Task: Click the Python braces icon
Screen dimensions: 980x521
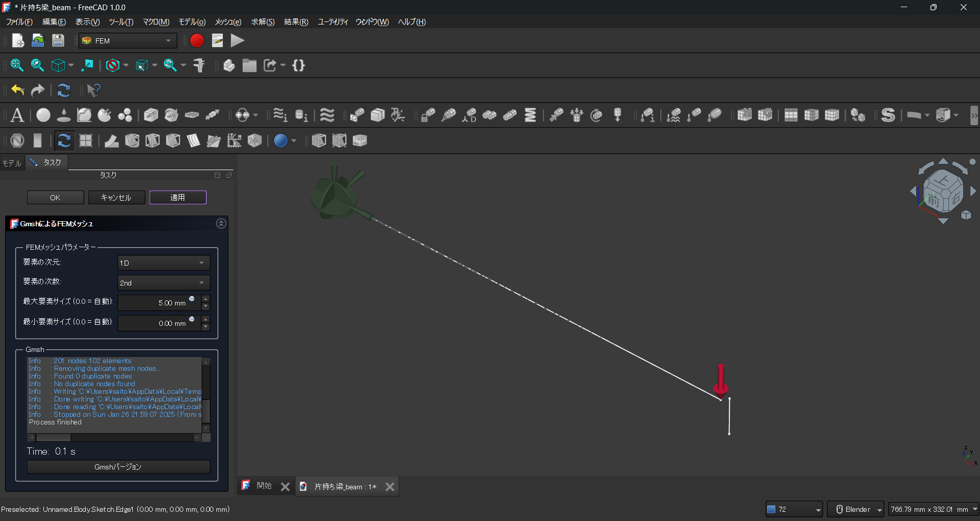Action: 299,65
